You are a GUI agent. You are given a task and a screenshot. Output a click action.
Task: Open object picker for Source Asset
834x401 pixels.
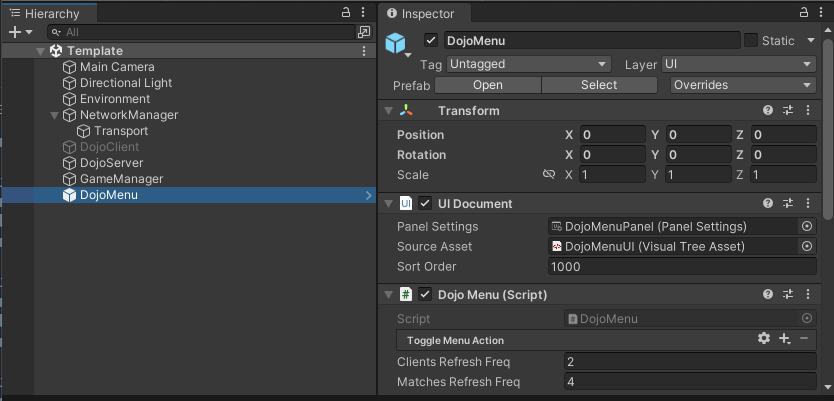tap(807, 246)
